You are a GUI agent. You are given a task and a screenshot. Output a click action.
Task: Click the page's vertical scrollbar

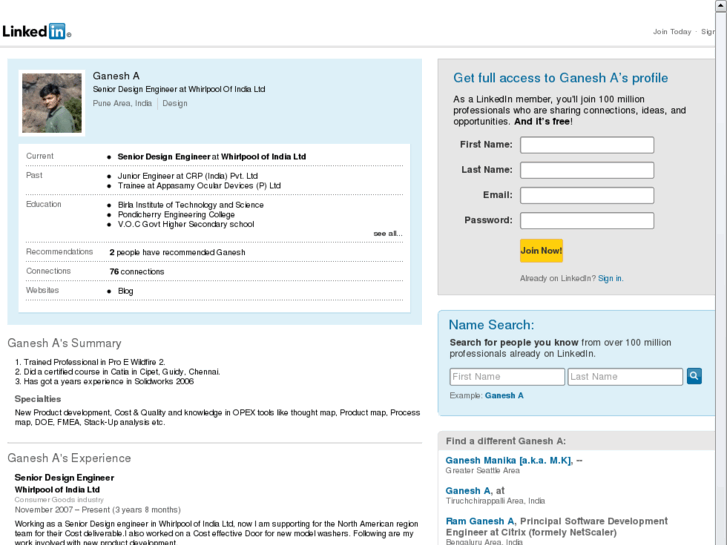[x=721, y=272]
